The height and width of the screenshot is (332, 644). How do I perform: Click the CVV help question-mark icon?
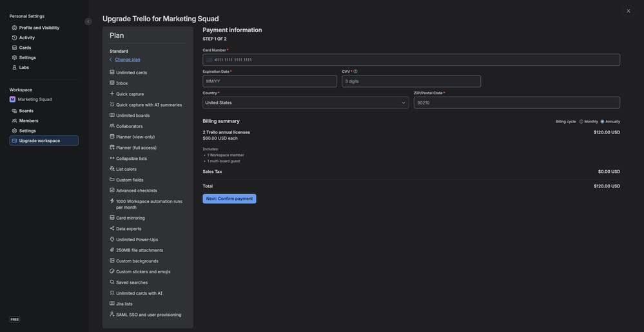click(355, 72)
